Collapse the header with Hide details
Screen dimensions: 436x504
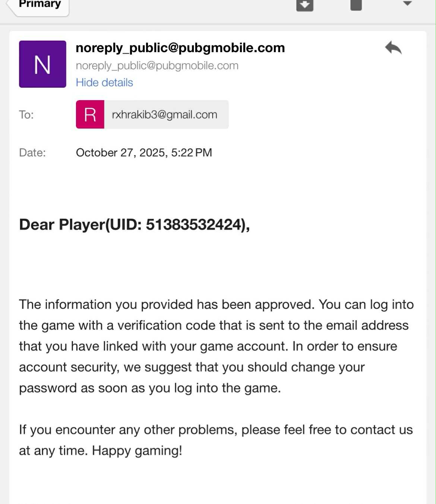(x=104, y=82)
